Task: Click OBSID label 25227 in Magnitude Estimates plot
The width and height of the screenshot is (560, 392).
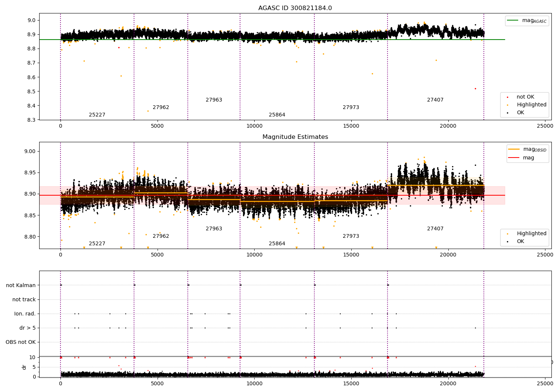Action: click(97, 244)
